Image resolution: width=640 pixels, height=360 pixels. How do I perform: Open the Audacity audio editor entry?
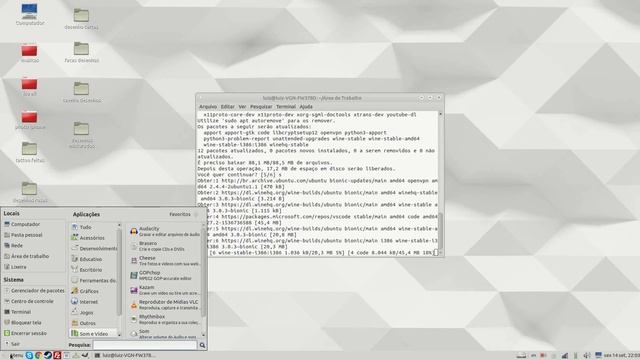(164, 231)
